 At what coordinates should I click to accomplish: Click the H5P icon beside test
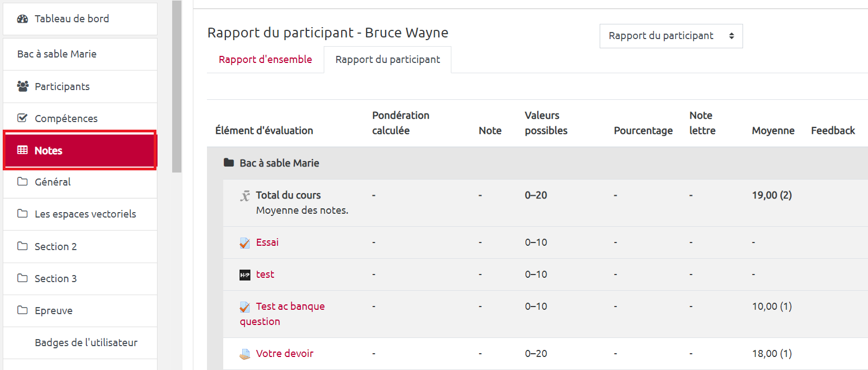[x=245, y=275]
